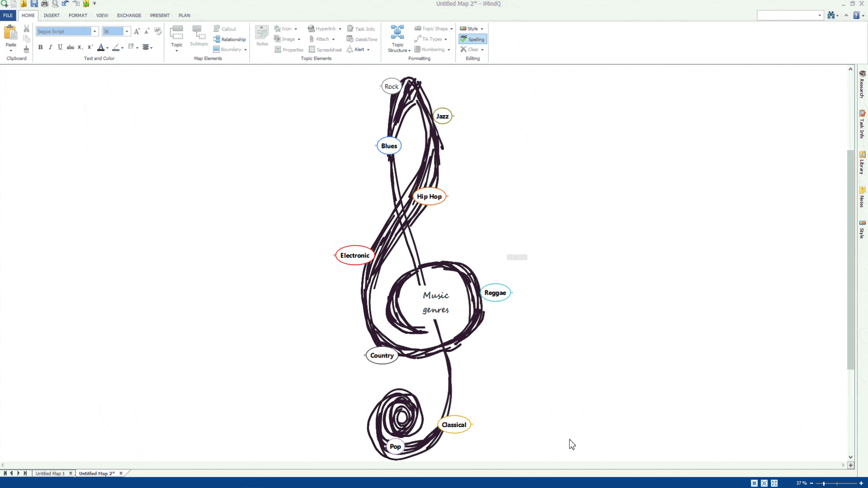
Task: Toggle bold text formatting
Action: (x=40, y=47)
